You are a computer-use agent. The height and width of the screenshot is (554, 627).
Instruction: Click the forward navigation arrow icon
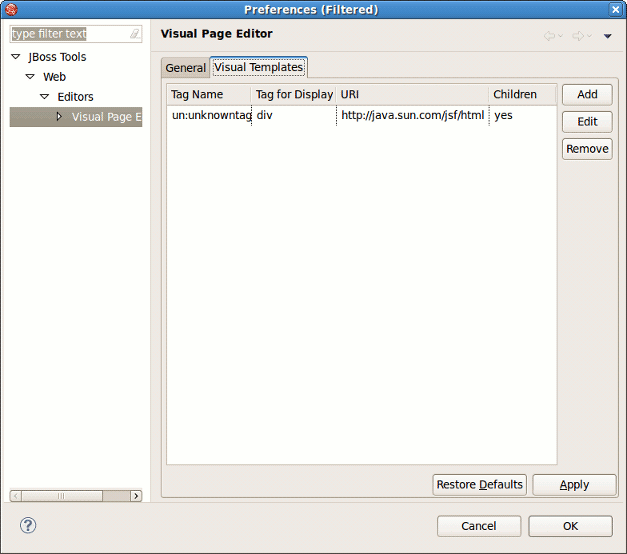[577, 36]
